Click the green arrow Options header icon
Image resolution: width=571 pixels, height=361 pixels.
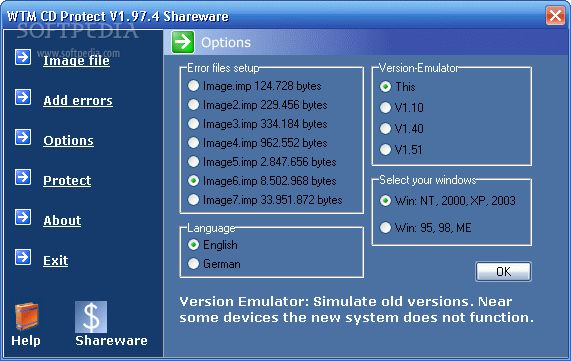point(183,42)
